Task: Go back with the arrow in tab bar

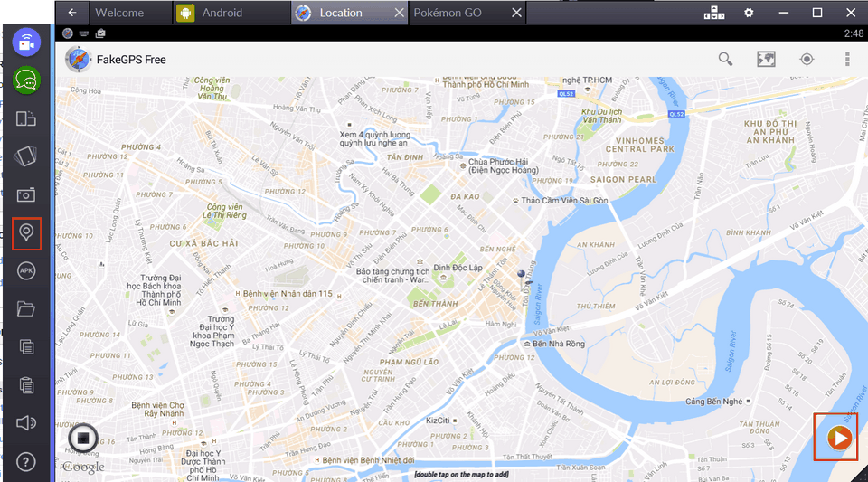Action: pyautogui.click(x=72, y=12)
